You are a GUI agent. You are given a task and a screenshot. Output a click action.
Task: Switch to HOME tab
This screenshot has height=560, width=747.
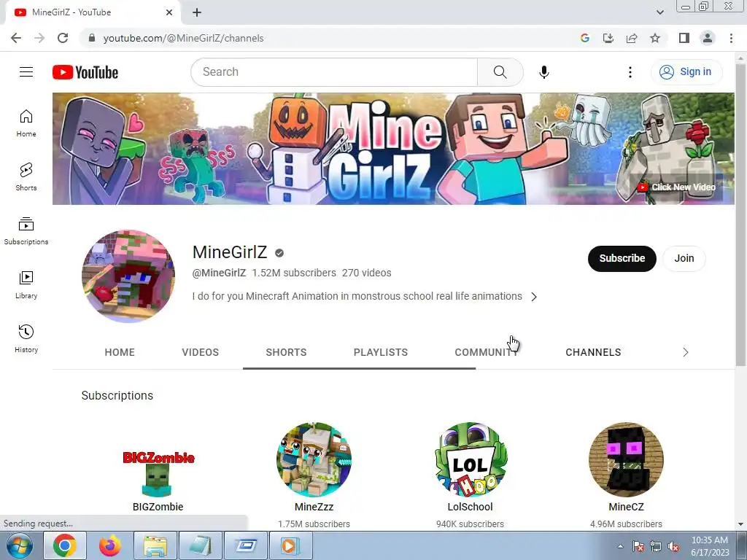coord(120,352)
